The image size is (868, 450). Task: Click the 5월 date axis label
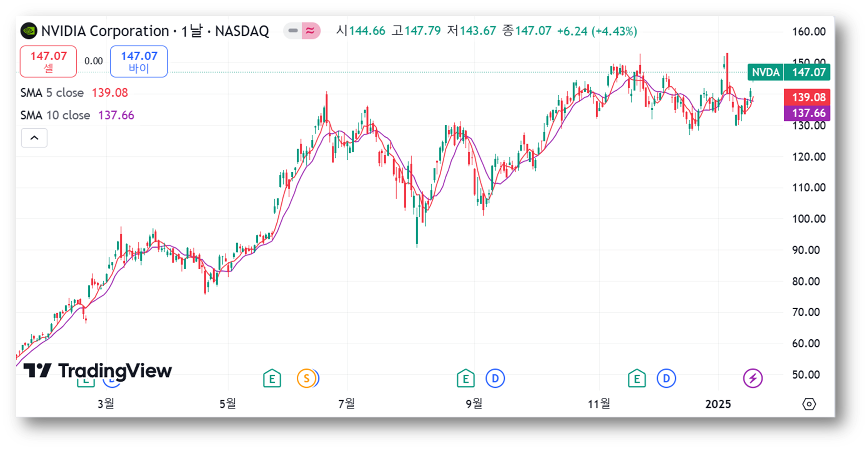click(228, 403)
